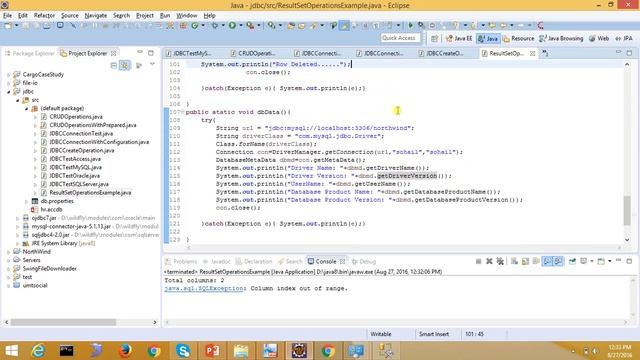
Task: Click Remove All Terminated Launches icon
Action: [500, 261]
